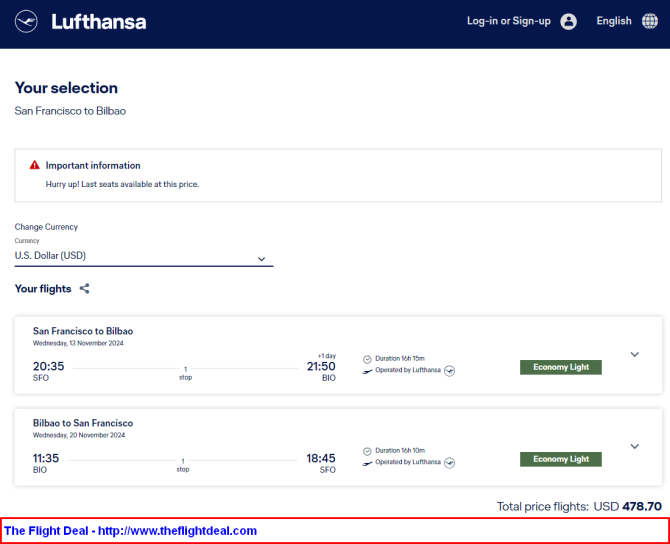The height and width of the screenshot is (544, 670).
Task: Click Lufthansa operator logo on return flight
Action: tap(449, 462)
